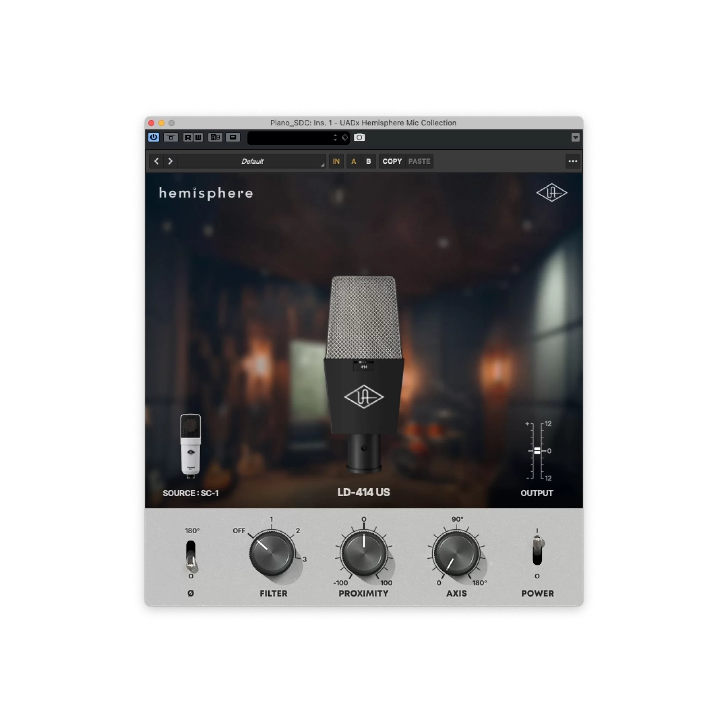Go to previous preset with left arrow
728x728 pixels.
point(157,161)
